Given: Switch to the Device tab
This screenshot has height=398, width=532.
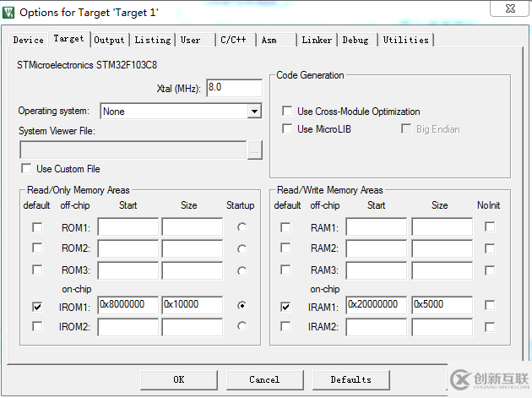Looking at the screenshot, I should point(29,40).
